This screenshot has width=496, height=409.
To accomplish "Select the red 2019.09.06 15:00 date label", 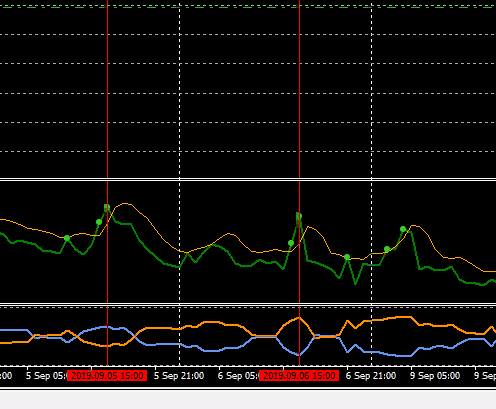I will (299, 376).
